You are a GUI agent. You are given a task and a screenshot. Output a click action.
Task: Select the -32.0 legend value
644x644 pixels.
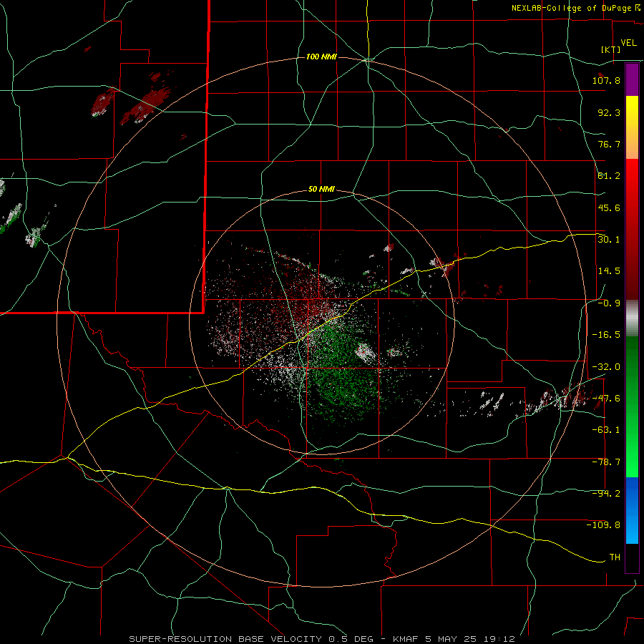pyautogui.click(x=606, y=367)
